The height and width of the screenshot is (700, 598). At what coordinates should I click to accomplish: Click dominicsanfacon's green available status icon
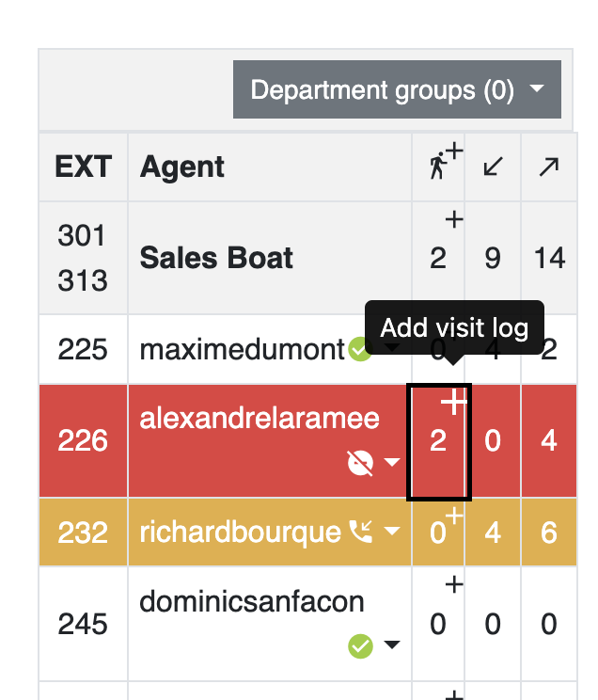360,645
